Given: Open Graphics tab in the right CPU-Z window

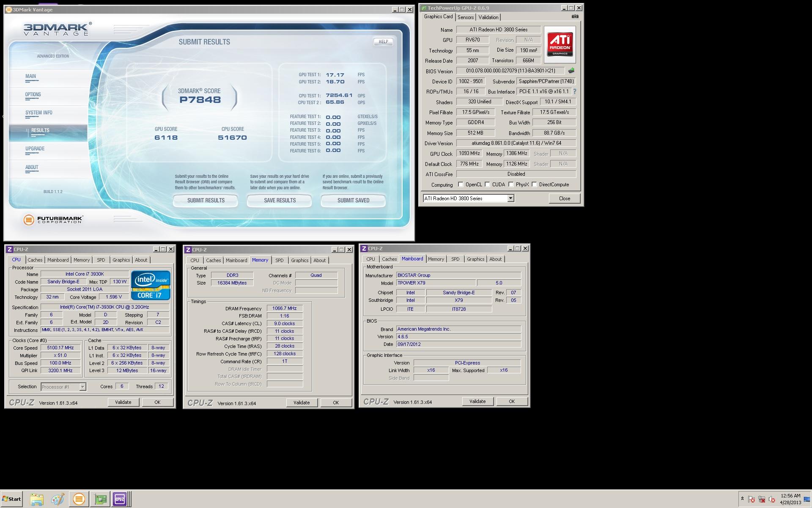Looking at the screenshot, I should click(x=475, y=259).
